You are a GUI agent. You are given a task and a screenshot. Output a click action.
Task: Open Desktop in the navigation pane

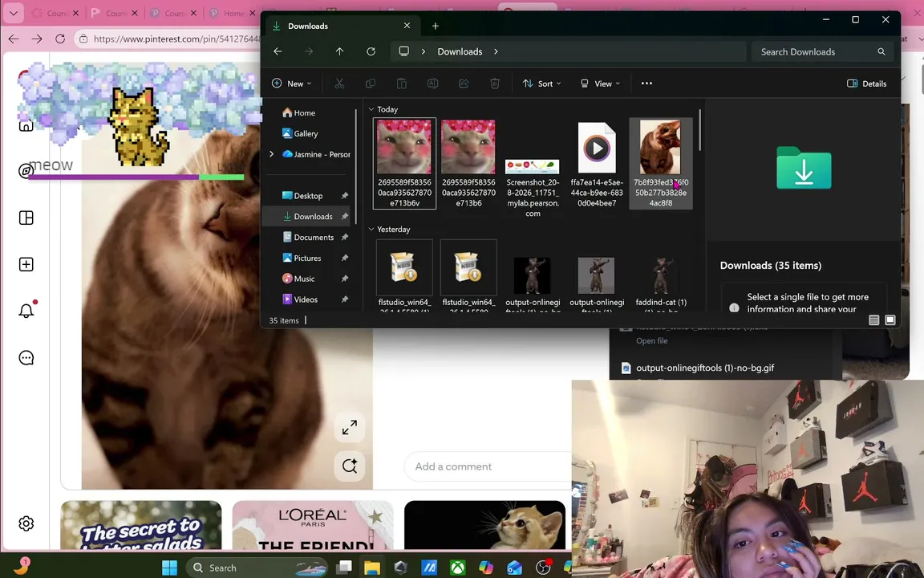tap(308, 196)
